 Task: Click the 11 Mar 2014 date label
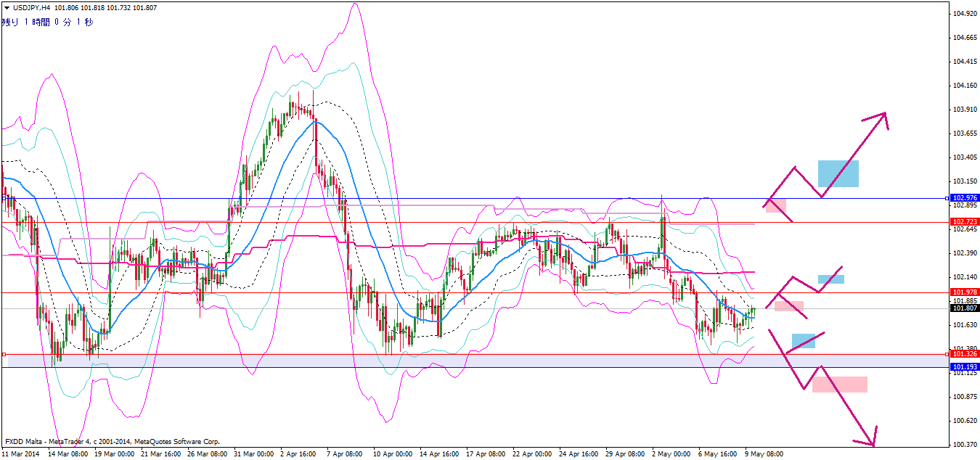click(20, 453)
